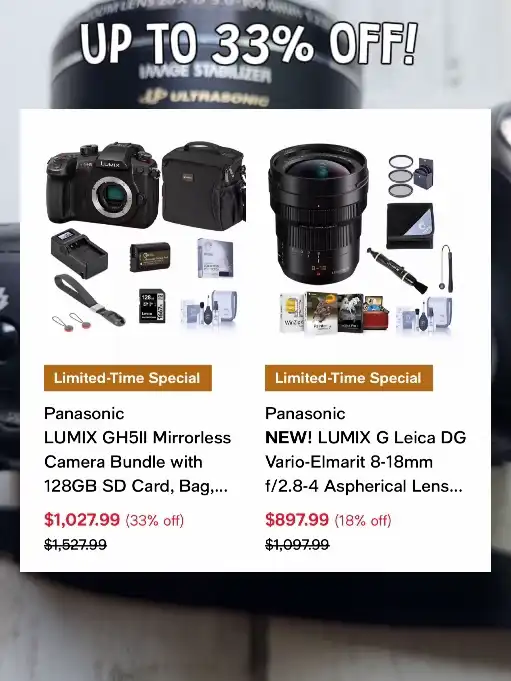Screen dimensions: 511x681
Task: Open the right Limited-Time Special badge
Action: pyautogui.click(x=349, y=378)
